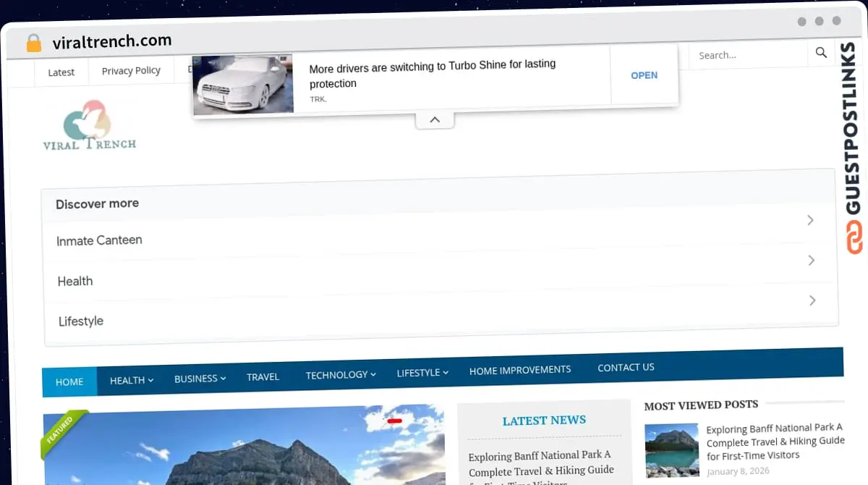Click into the Search input field
Image resolution: width=868 pixels, height=485 pixels.
[745, 55]
